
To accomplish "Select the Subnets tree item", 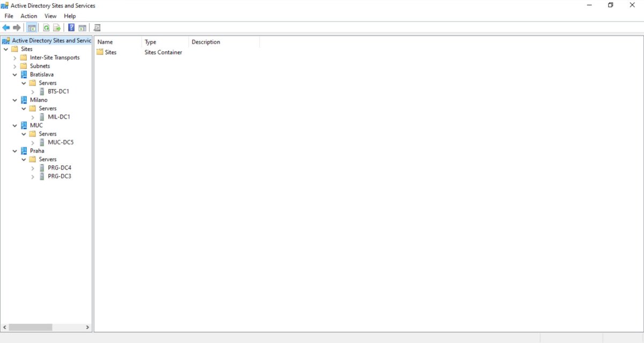I will pyautogui.click(x=40, y=66).
